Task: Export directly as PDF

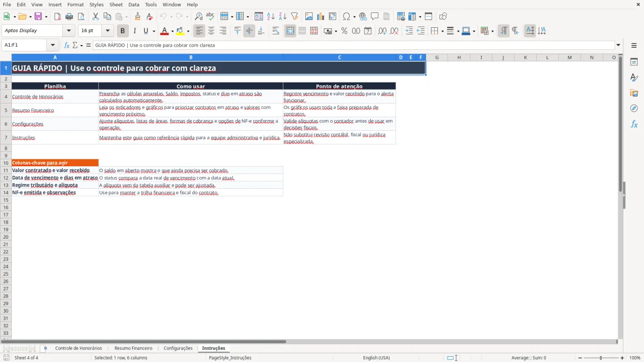Action: click(57, 17)
